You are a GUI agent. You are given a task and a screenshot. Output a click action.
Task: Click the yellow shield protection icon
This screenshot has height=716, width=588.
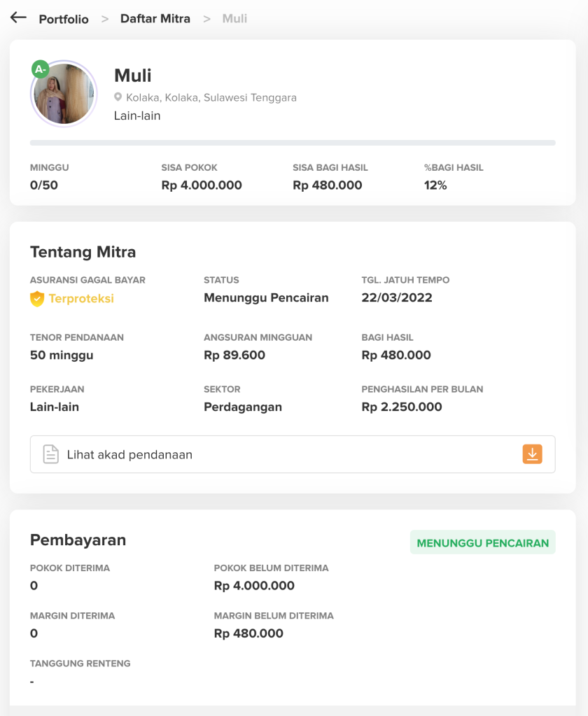tap(37, 299)
